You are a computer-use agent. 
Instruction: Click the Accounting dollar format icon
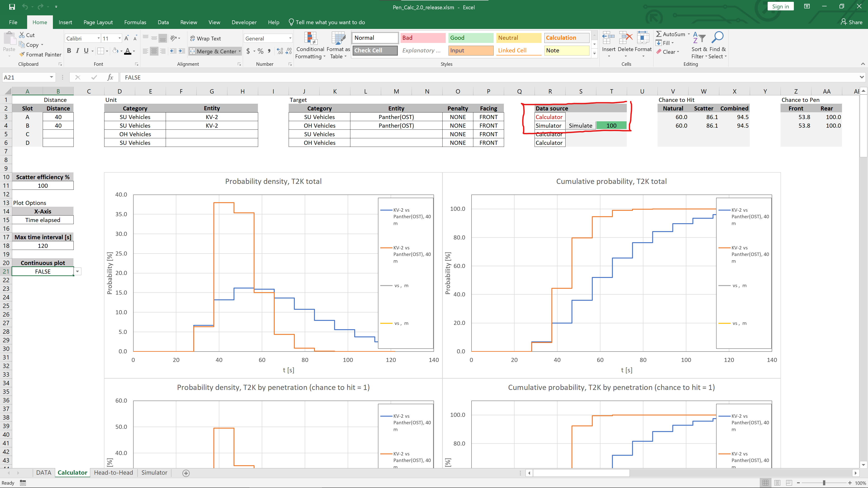(248, 51)
